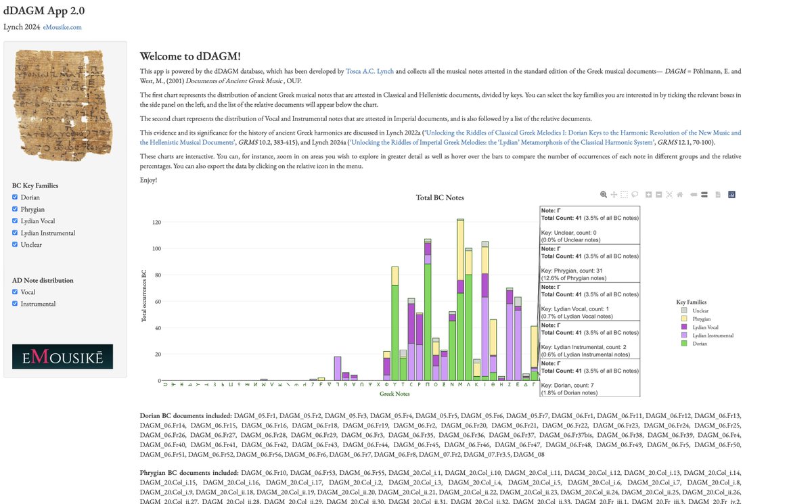Image resolution: width=812 pixels, height=504 pixels.
Task: Click the Autoscale chart icon
Action: tap(669, 194)
